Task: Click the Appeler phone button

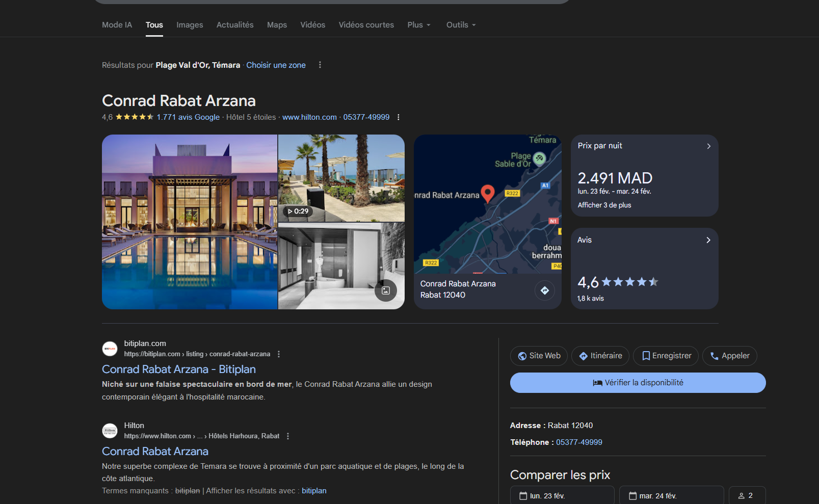Action: [x=729, y=356]
